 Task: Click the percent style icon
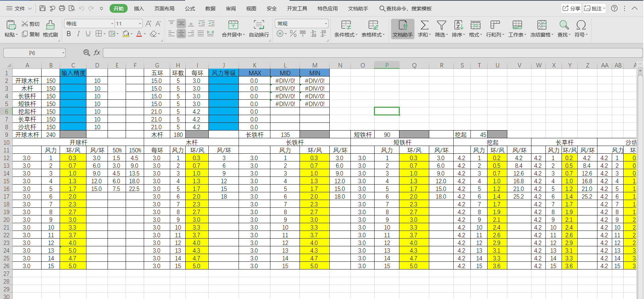click(x=293, y=34)
